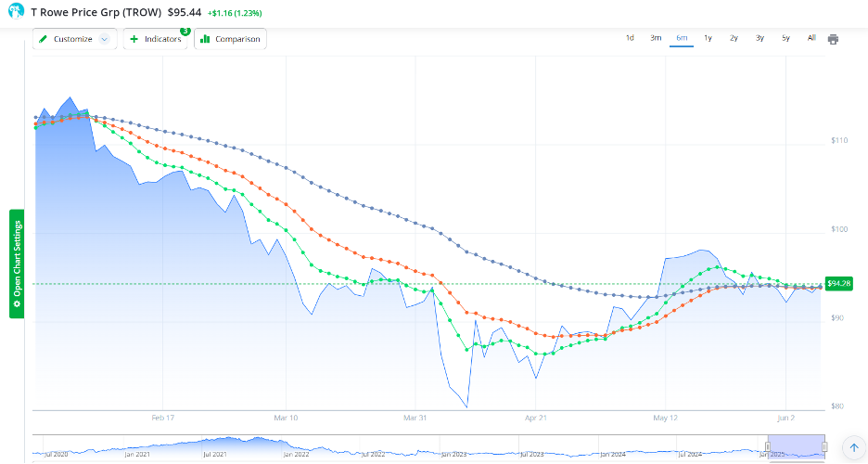The width and height of the screenshot is (868, 464).
Task: Click Jul 2022 on the navigator timeline
Action: [x=373, y=454]
